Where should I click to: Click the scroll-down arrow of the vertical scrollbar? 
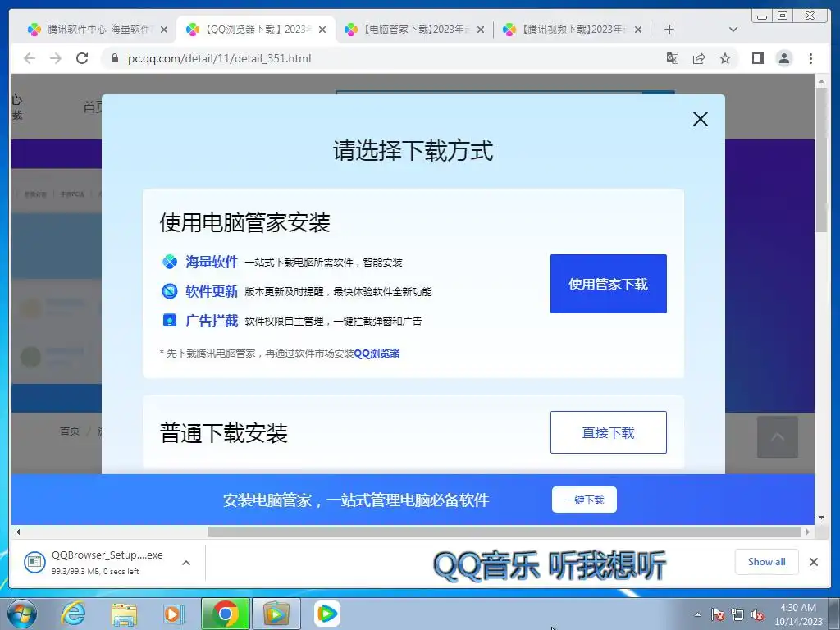click(821, 518)
